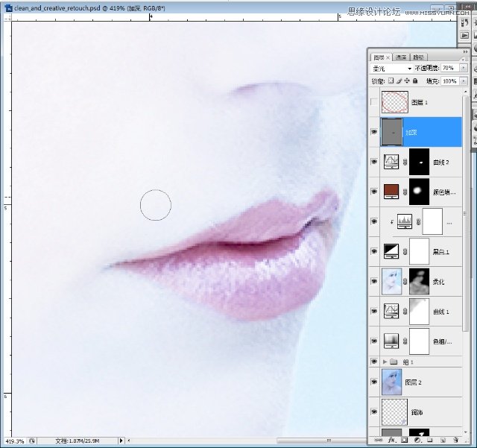Screen dimensions: 477x448
Task: Create a new layer icon
Action: pyautogui.click(x=443, y=440)
